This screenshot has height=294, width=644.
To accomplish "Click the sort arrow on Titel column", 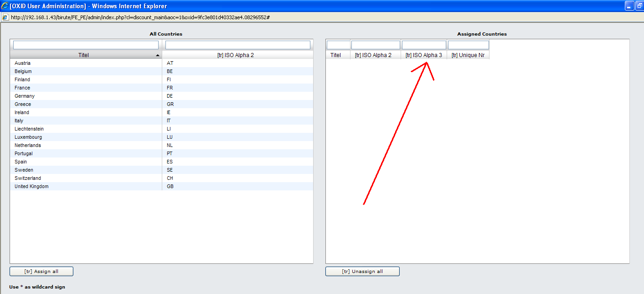I will [x=158, y=55].
